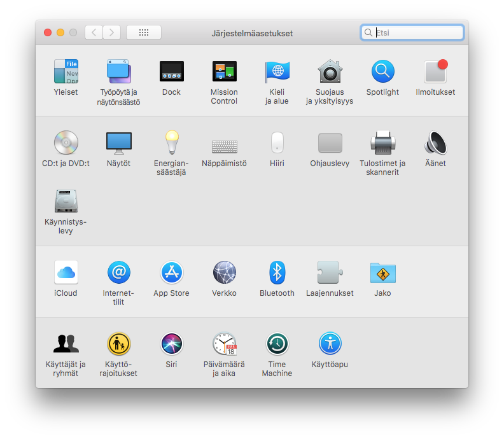Open Näppäimistö keyboard settings
504x439 pixels.
(224, 146)
